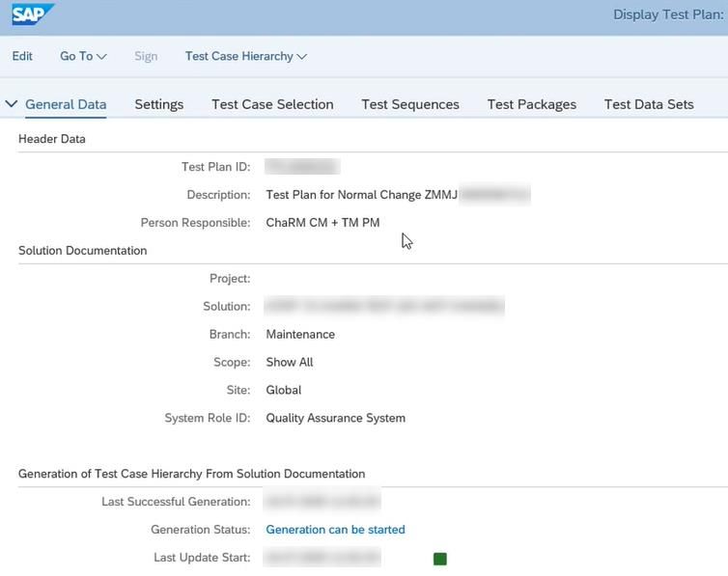Click the green generation status square
Screen dimensions: 728x576
pyautogui.click(x=440, y=559)
